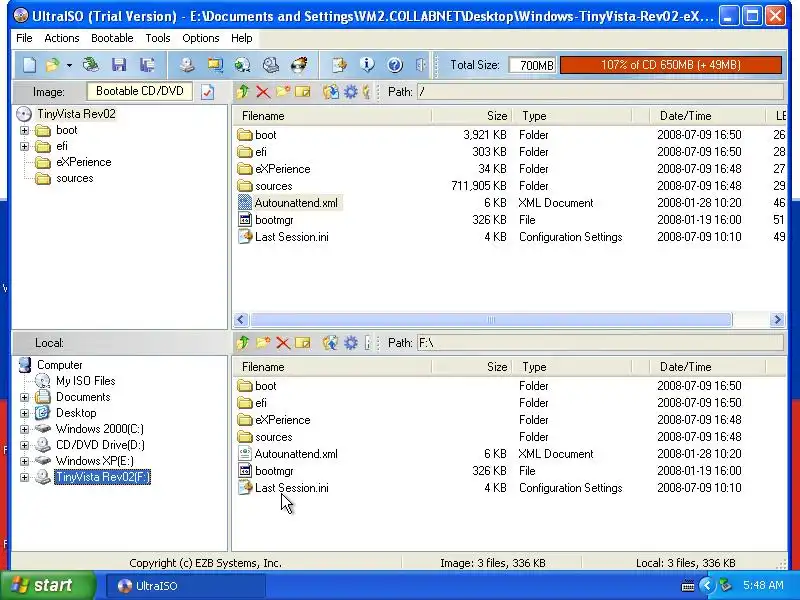Screen dimensions: 800x600
Task: Sort Image pane by Date/Time column header
Action: coord(708,116)
